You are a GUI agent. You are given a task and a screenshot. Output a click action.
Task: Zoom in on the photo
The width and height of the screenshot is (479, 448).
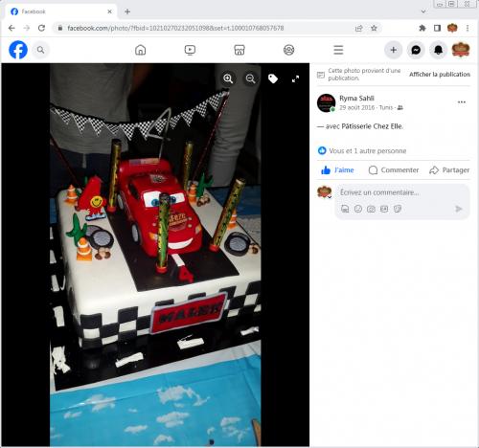coord(228,78)
